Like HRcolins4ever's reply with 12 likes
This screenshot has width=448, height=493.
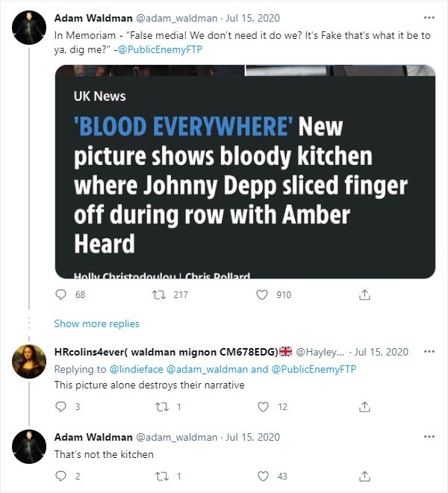tap(263, 406)
